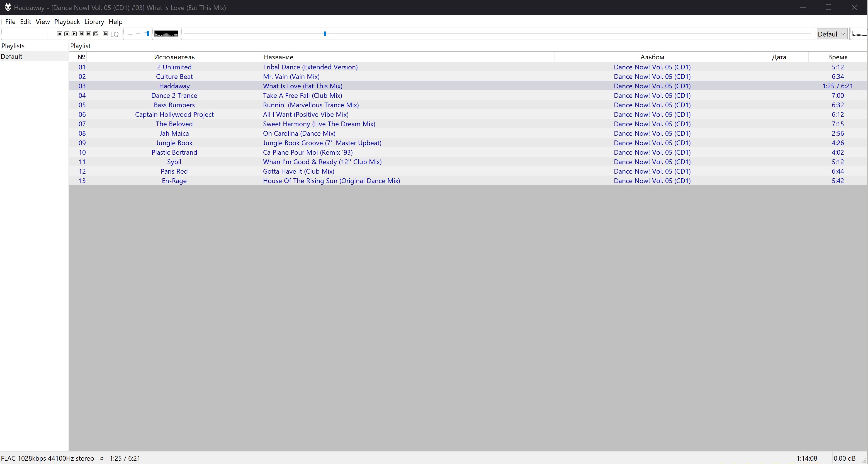Open the Default playback order dropdown
868x464 pixels.
831,34
